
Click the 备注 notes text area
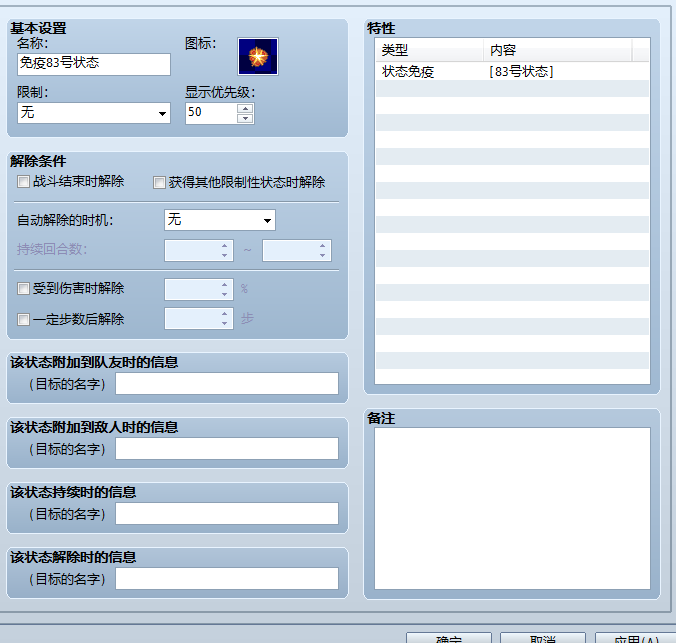(x=512, y=508)
